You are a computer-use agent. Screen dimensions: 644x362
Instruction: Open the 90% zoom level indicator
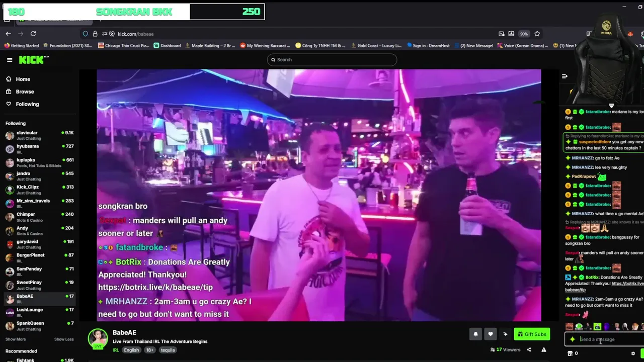click(524, 34)
